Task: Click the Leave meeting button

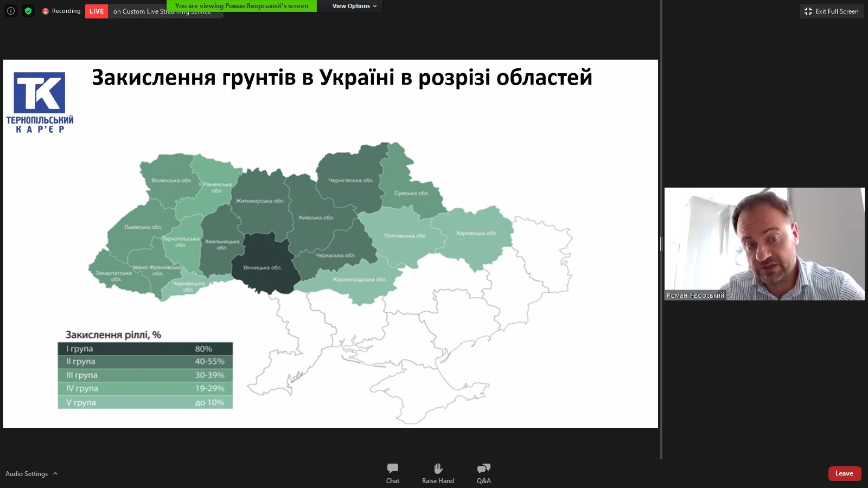Action: click(844, 473)
